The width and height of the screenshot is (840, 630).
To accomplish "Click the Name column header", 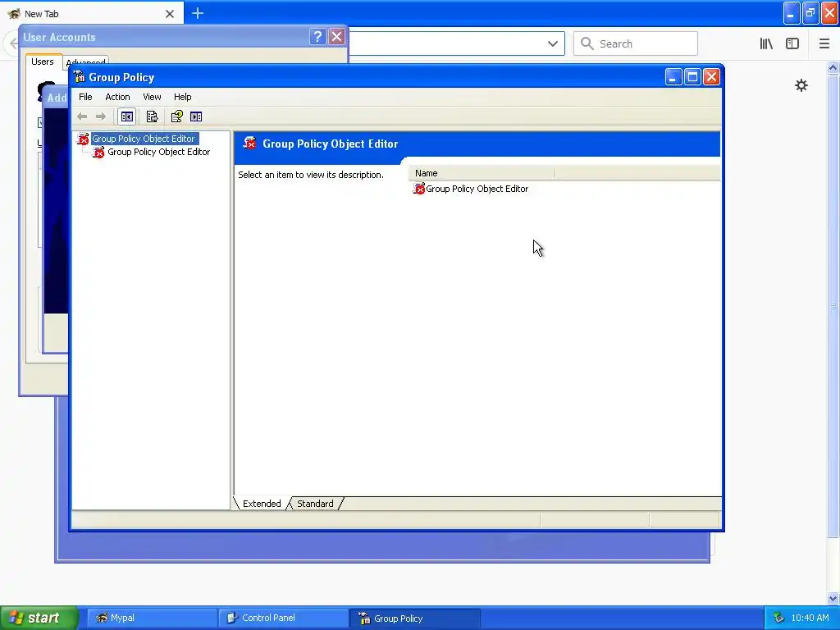I will [481, 173].
